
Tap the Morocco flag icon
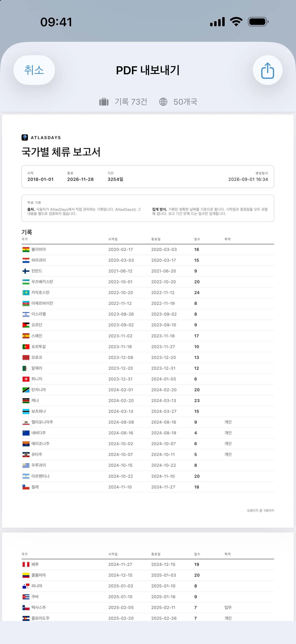tap(26, 357)
